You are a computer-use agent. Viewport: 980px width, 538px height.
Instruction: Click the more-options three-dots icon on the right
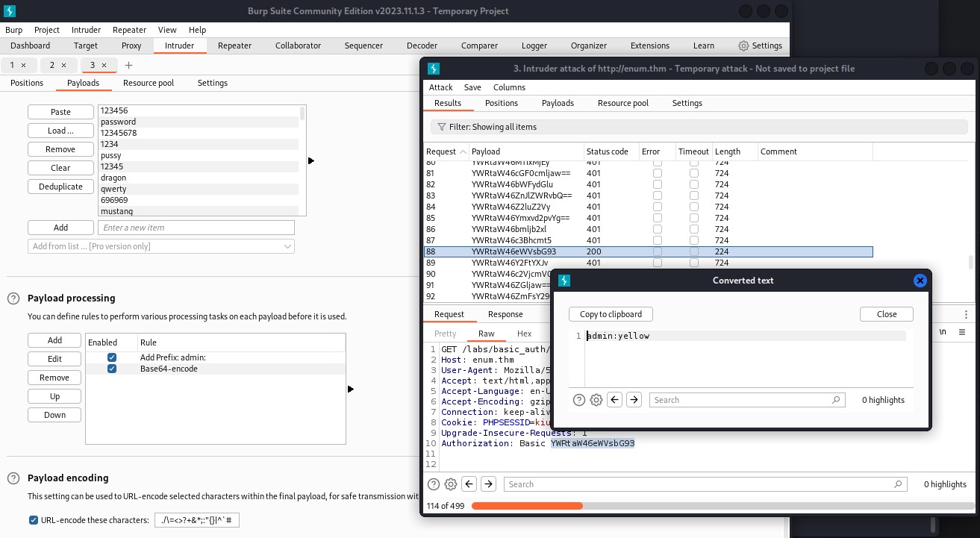tap(967, 313)
